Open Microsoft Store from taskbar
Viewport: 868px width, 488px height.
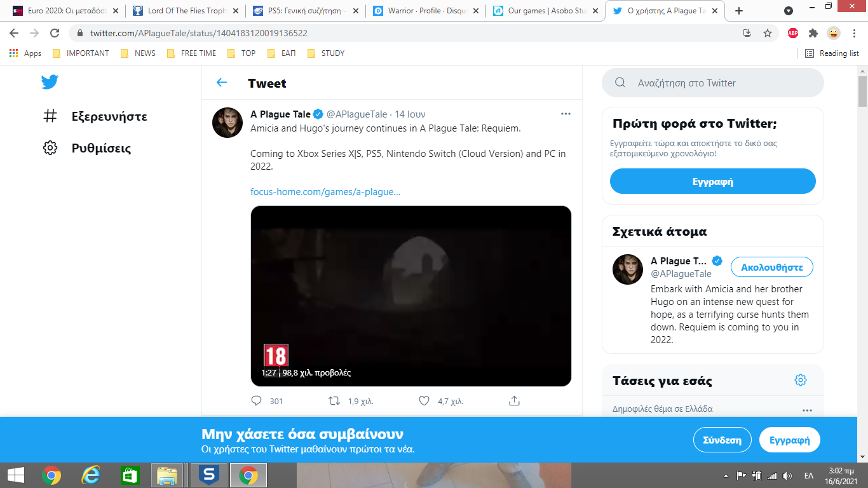pos(130,475)
